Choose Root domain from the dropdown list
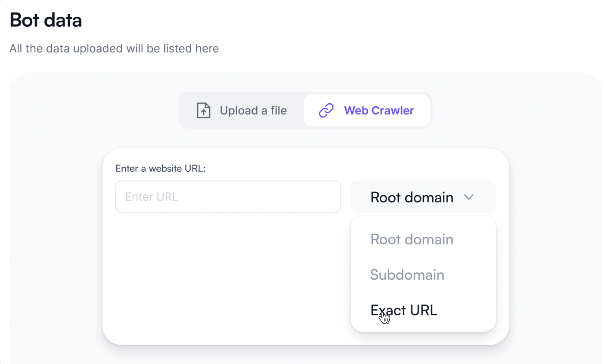This screenshot has height=364, width=608. tap(412, 239)
